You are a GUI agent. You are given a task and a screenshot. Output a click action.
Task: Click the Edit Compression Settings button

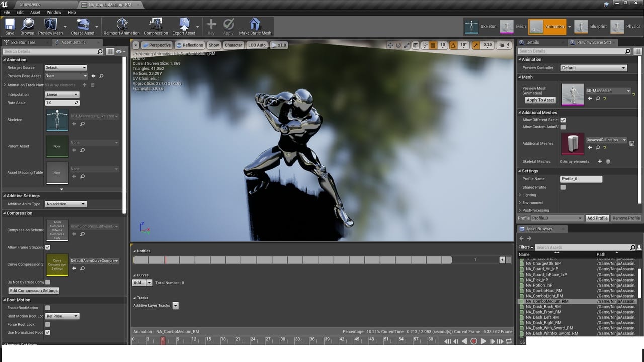coord(34,291)
